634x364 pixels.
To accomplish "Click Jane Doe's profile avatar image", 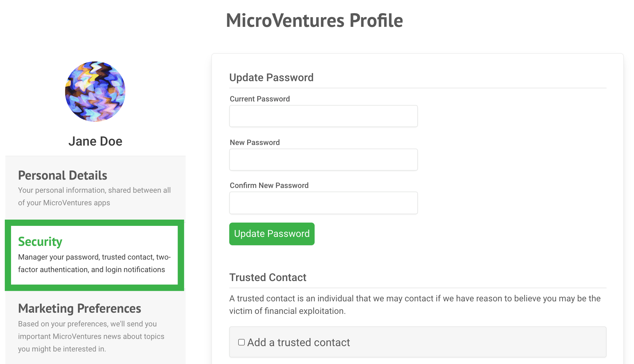I will click(95, 92).
